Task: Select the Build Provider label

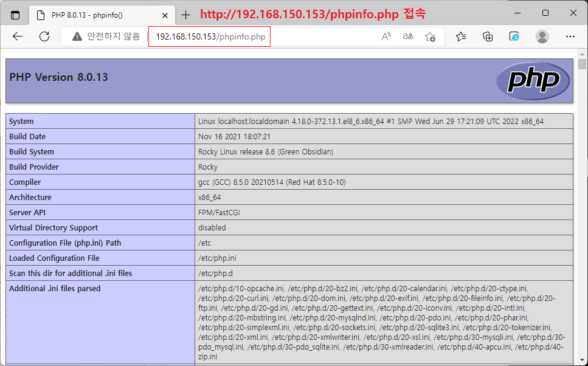Action: click(x=34, y=167)
